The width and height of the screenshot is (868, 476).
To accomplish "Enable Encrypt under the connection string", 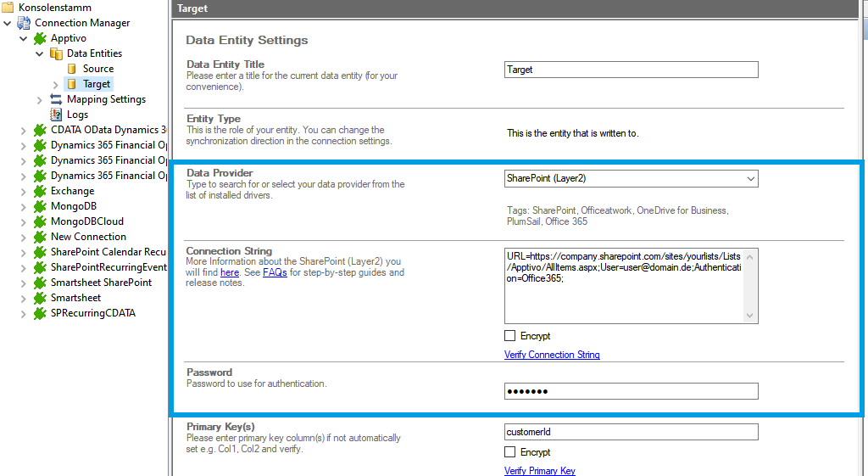I will 510,336.
